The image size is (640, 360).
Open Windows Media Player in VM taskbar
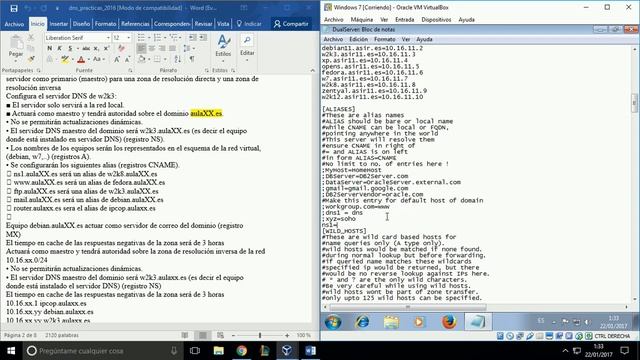[x=419, y=322]
